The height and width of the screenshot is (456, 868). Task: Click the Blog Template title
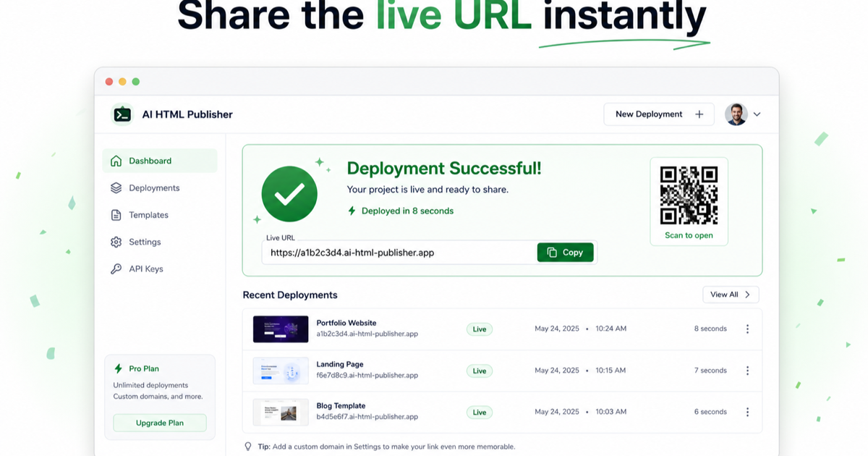(x=341, y=406)
